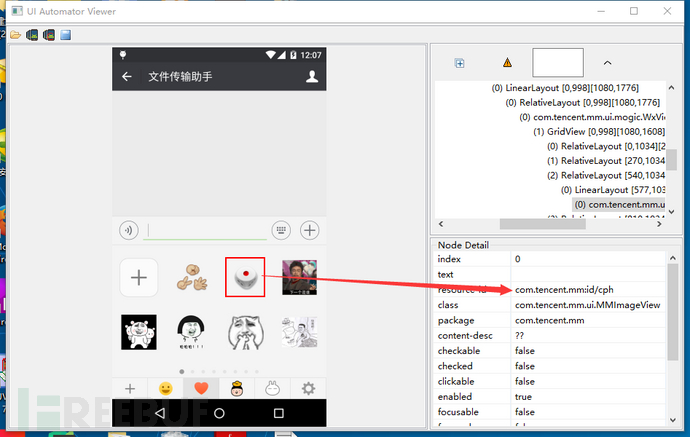Click the class value com.tencent.mm.ui.MMImageView

(x=587, y=305)
